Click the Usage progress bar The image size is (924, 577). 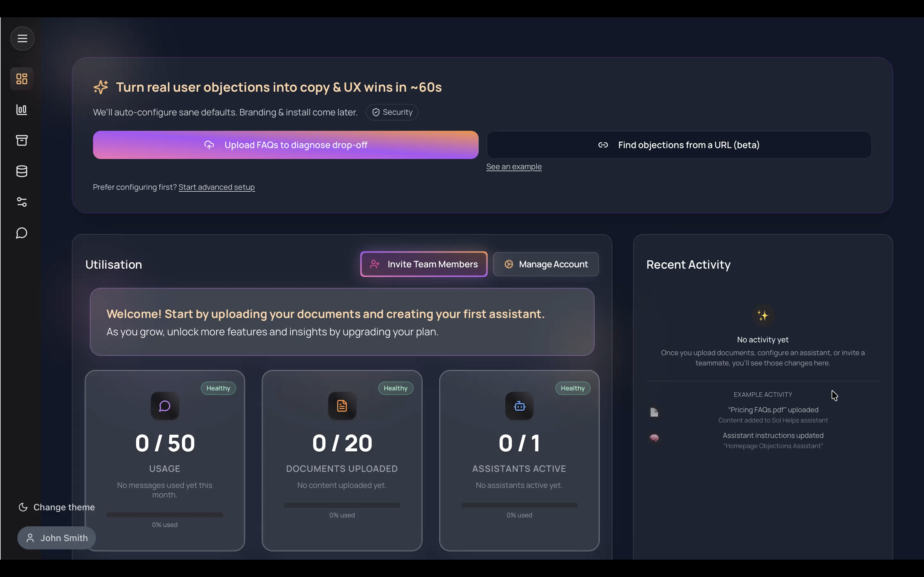(x=165, y=515)
